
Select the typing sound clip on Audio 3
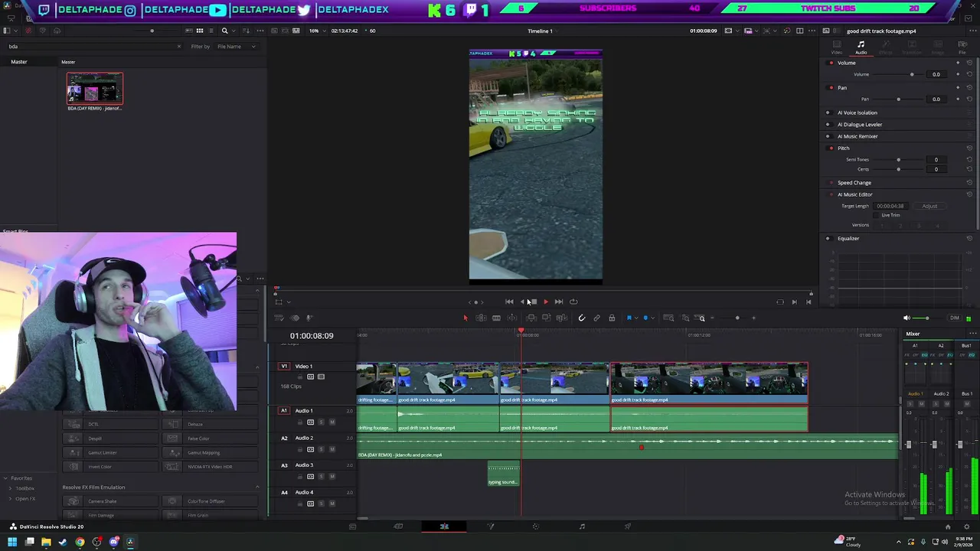tap(504, 473)
